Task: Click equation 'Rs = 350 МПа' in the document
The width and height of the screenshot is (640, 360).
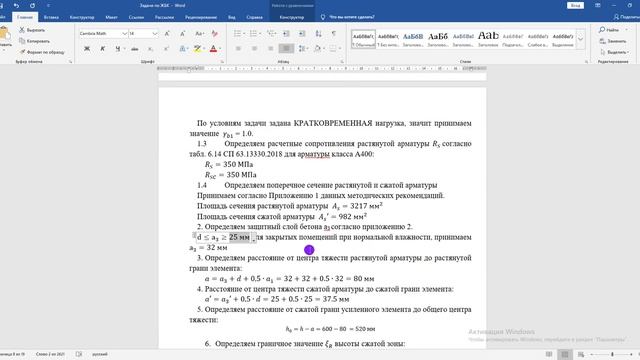Action: [229, 164]
